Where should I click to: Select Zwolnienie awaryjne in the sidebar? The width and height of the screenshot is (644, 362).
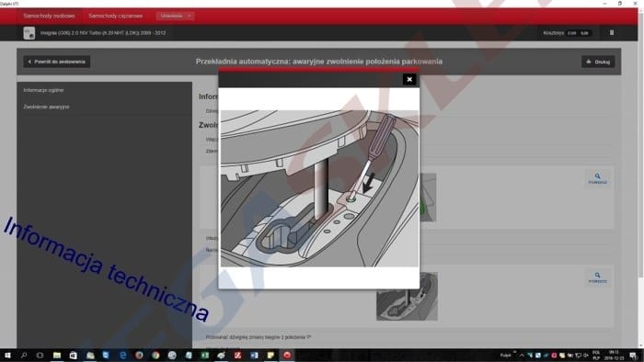46,107
